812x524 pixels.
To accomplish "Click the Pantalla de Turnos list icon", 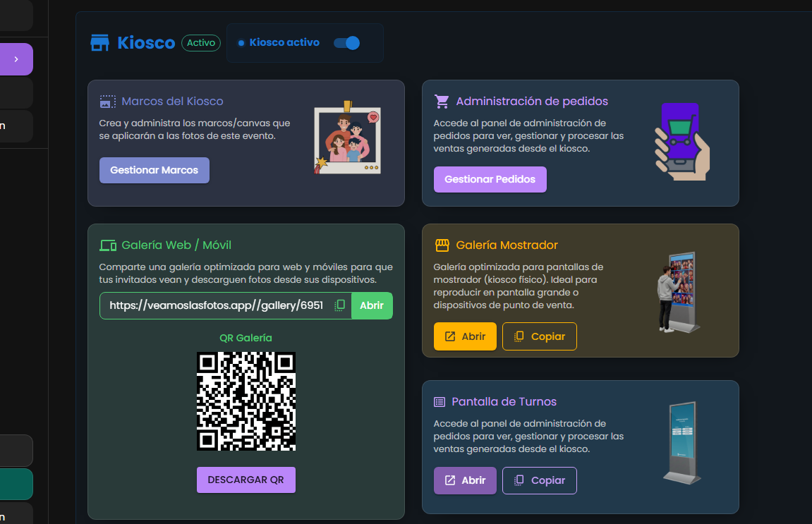I will tap(440, 402).
